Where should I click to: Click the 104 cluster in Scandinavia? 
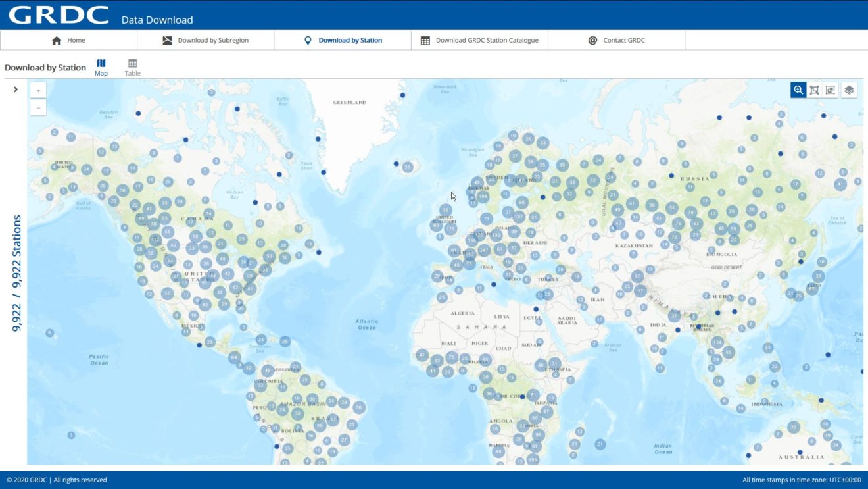pyautogui.click(x=483, y=196)
